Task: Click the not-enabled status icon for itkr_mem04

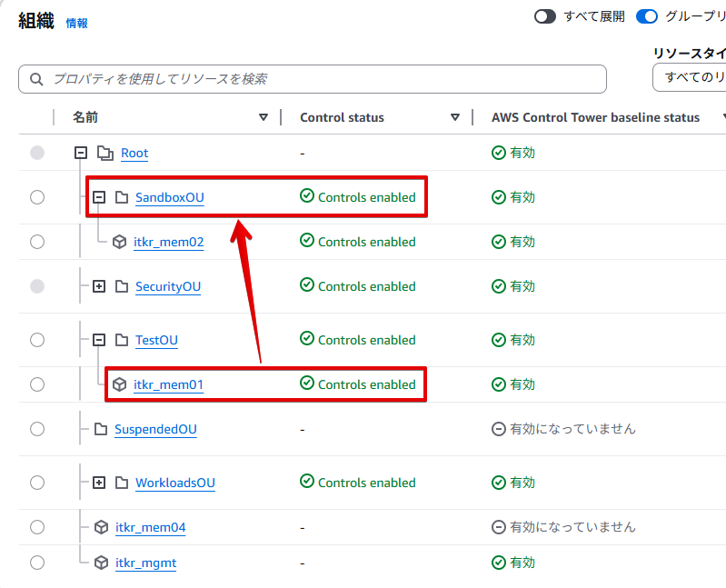Action: pyautogui.click(x=498, y=527)
